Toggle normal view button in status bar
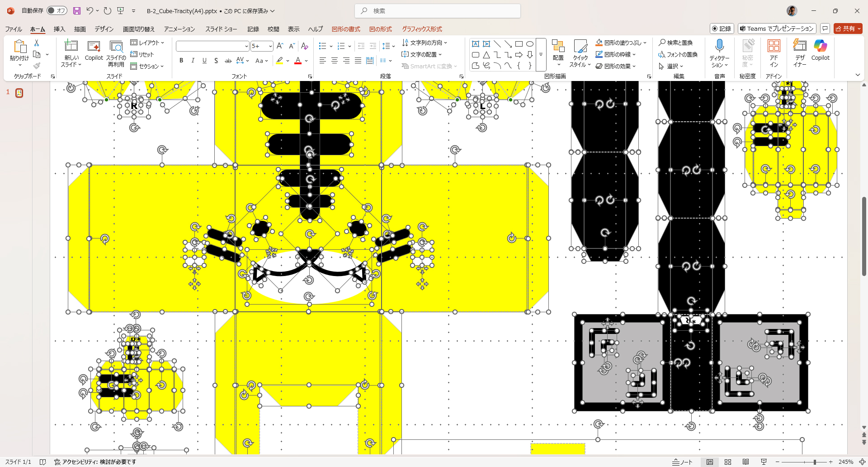 pos(710,462)
